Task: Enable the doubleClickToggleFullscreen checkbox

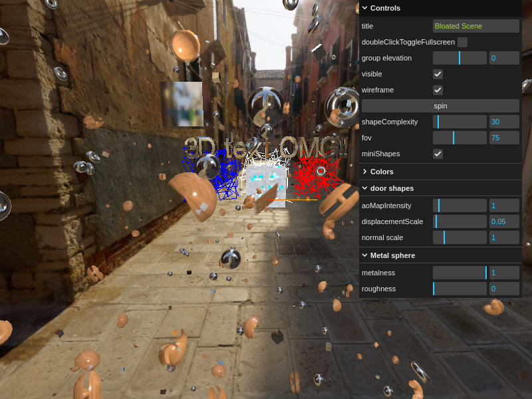Action: click(462, 42)
